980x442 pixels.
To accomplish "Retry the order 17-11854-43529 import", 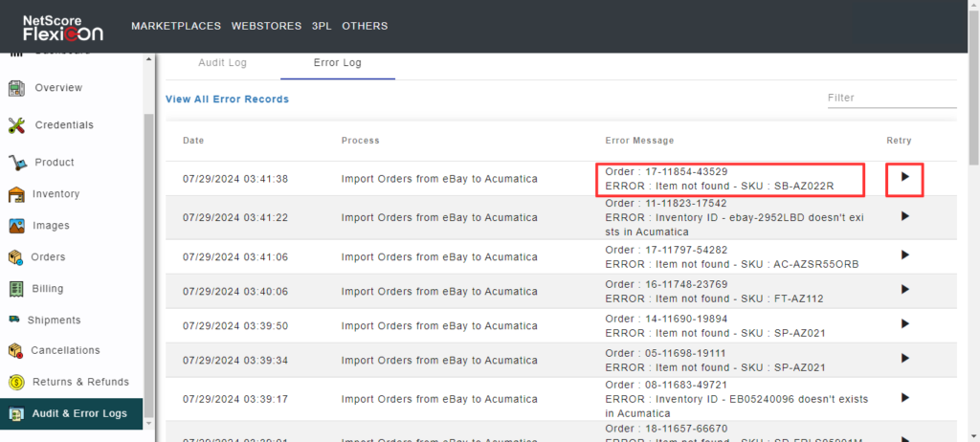I will pos(904,177).
